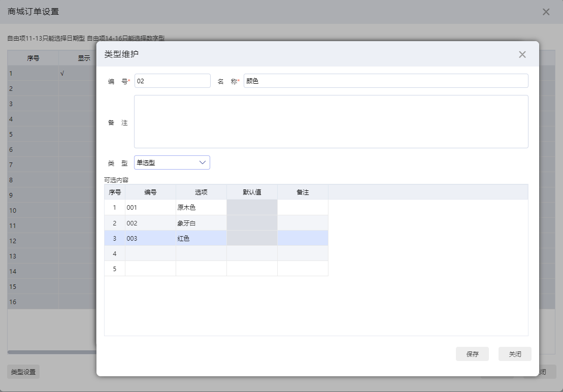Select the 象牙白 option cell

[x=201, y=223]
